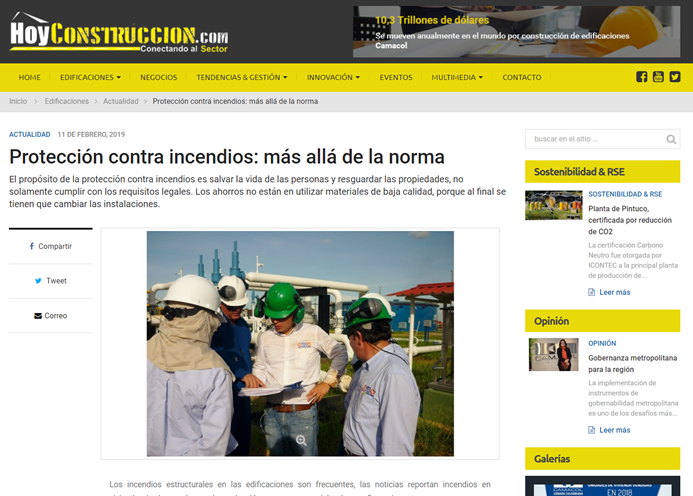
Task: Open the Planta de Pintuco article thumbnail
Action: [553, 205]
